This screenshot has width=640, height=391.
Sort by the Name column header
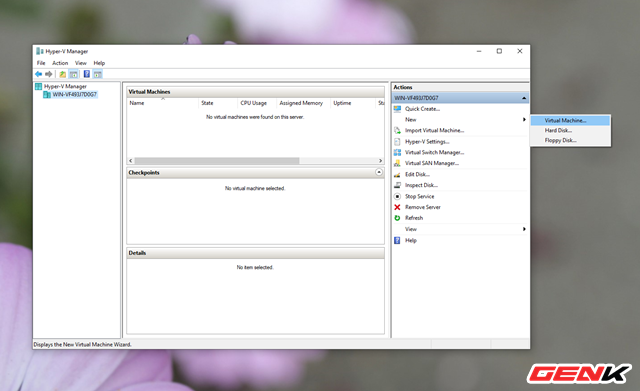tap(162, 103)
